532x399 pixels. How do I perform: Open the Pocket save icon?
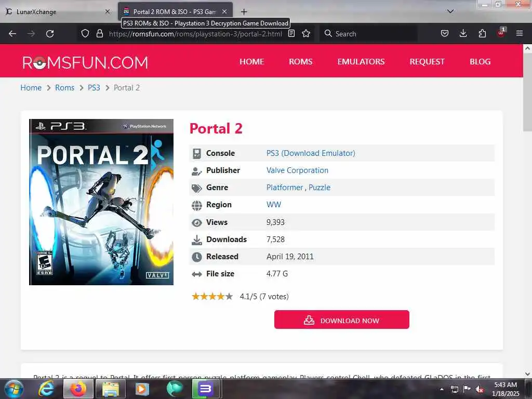pos(445,34)
